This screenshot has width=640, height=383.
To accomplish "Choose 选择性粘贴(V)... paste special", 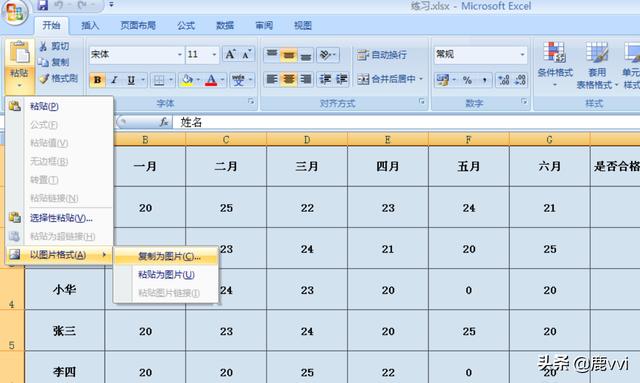I will click(x=59, y=218).
